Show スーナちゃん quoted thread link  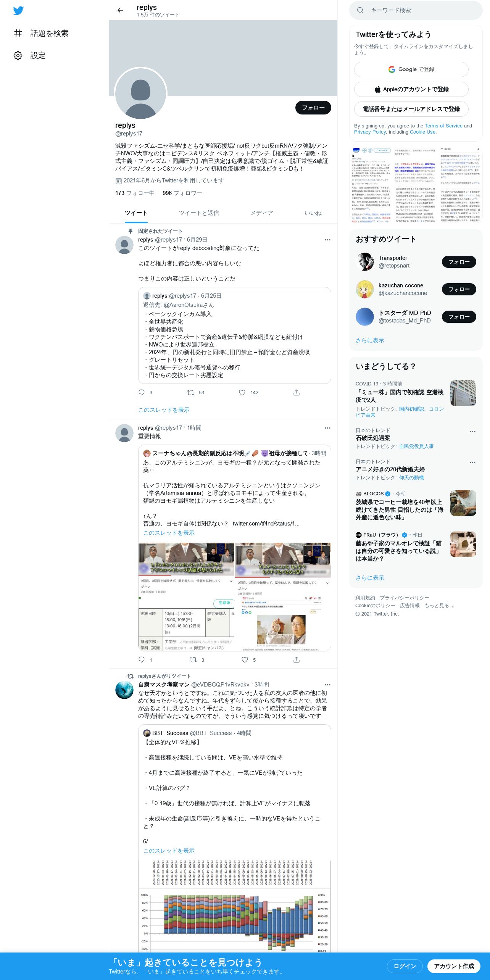pos(169,533)
